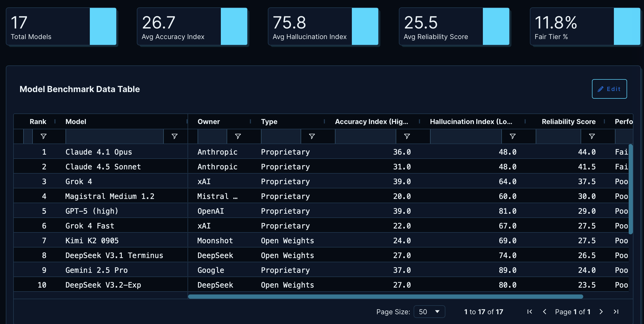
Task: Open the Owner column filter icon
Action: tap(238, 136)
